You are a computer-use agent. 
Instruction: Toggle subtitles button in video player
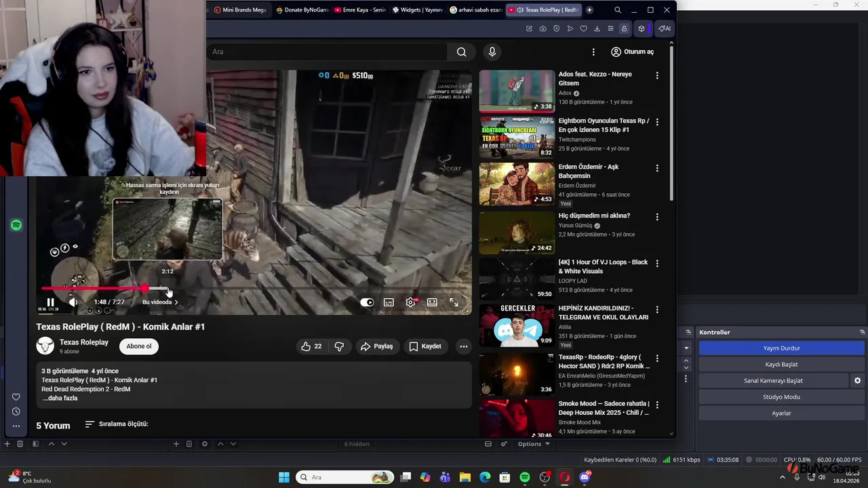[389, 302]
